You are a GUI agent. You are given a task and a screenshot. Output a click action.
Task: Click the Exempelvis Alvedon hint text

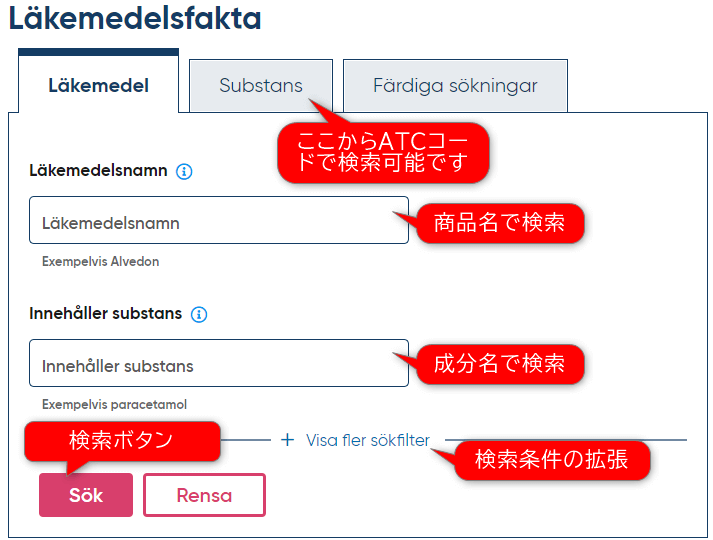tap(100, 262)
